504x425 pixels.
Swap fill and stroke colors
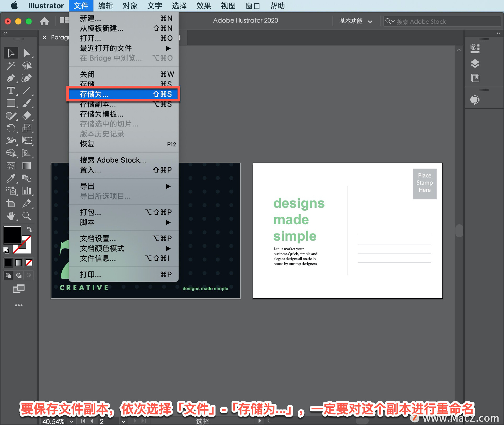click(29, 229)
